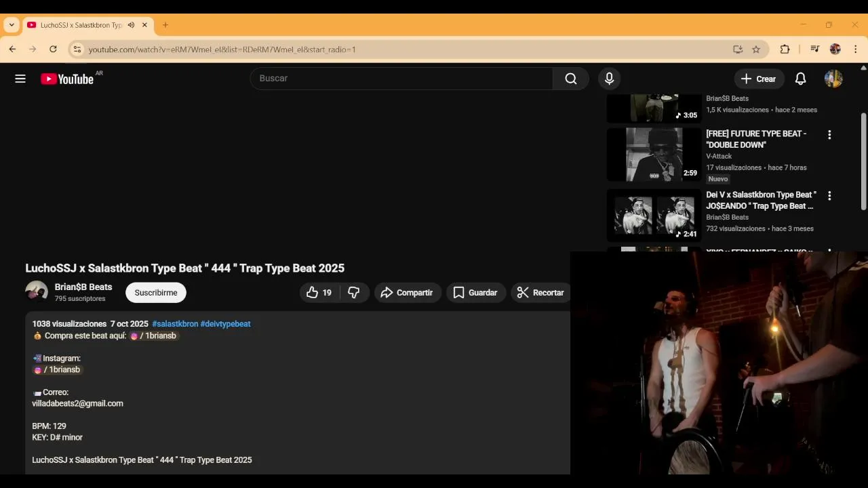This screenshot has width=868, height=488.
Task: Save video to playlist with Guardar
Action: tap(475, 293)
